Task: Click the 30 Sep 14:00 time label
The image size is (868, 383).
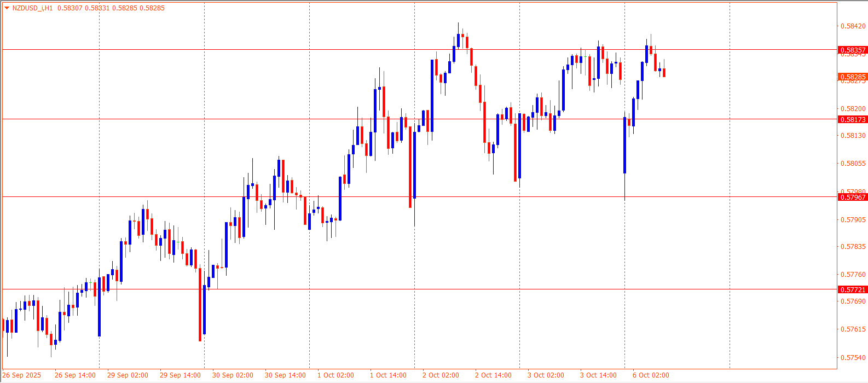Action: pos(285,375)
